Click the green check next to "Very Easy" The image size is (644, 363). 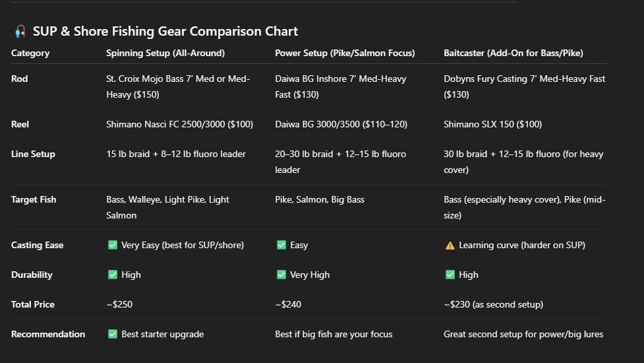click(x=113, y=246)
